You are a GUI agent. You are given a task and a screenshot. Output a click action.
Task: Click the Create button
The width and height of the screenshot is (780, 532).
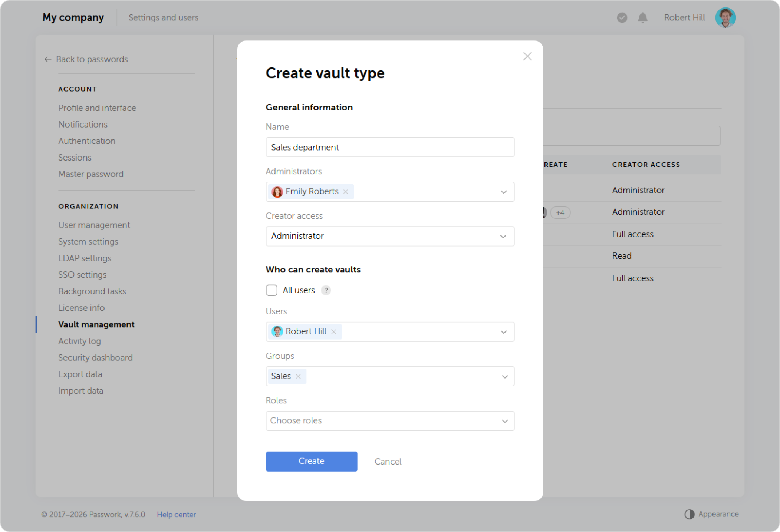point(312,461)
